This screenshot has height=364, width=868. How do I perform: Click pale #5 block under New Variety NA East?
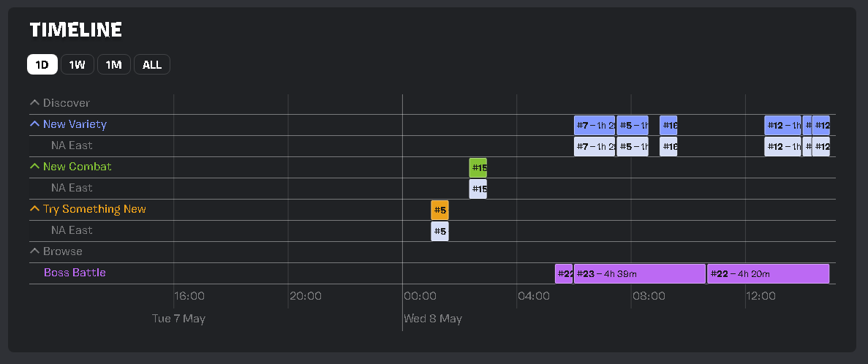tap(633, 147)
